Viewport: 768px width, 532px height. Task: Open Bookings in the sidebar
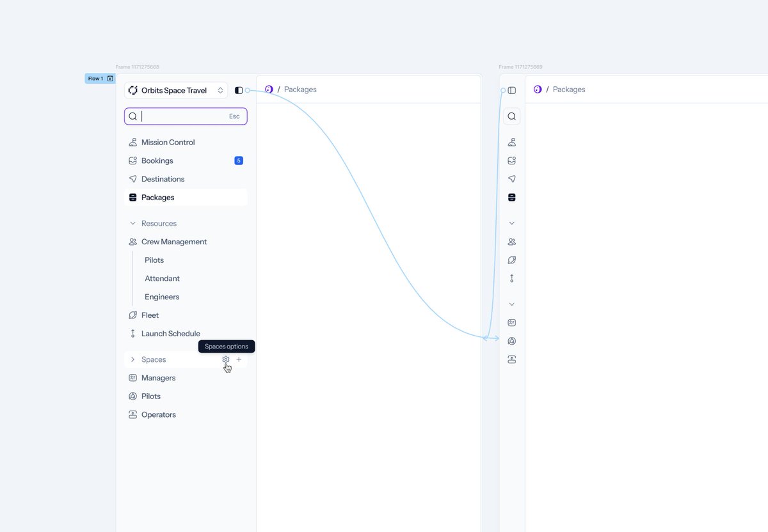click(x=186, y=160)
